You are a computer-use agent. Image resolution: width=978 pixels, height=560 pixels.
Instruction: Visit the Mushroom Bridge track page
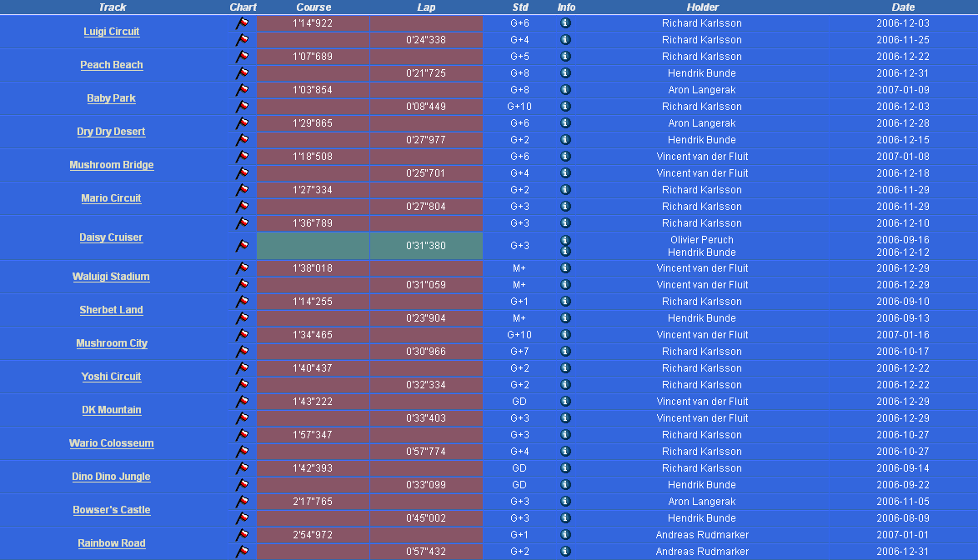point(112,165)
